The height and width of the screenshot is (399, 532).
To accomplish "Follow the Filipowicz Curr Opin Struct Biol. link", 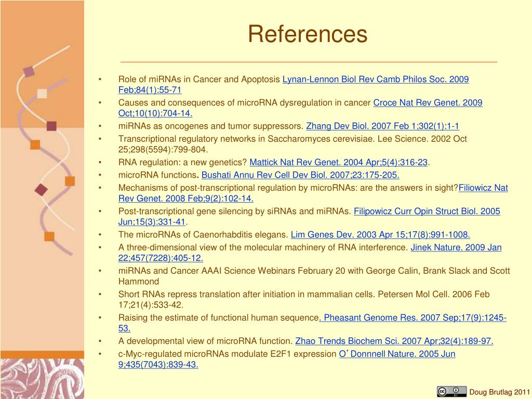I will pos(427,211).
